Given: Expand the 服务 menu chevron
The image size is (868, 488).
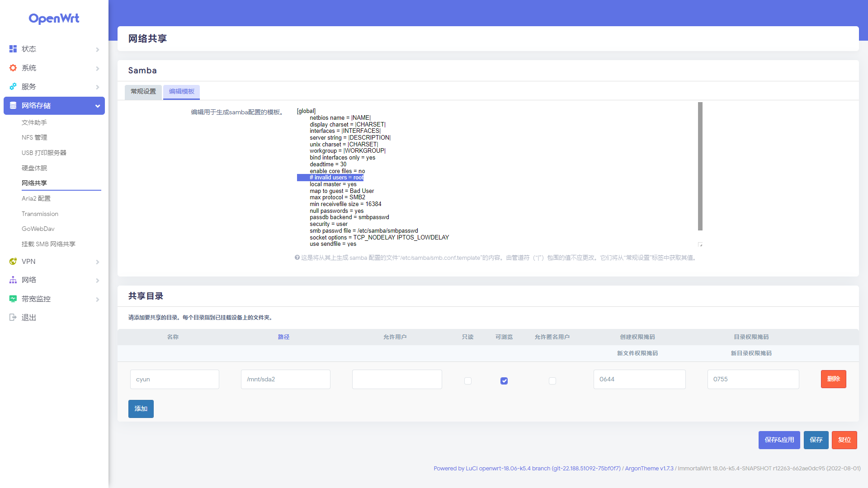Looking at the screenshot, I should pyautogui.click(x=98, y=87).
